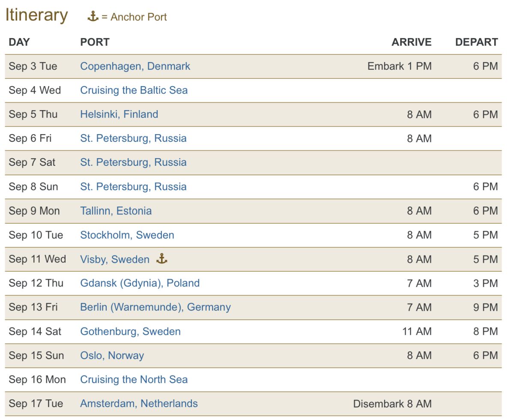This screenshot has height=420, width=514.
Task: Click the PORT column header
Action: pyautogui.click(x=95, y=42)
